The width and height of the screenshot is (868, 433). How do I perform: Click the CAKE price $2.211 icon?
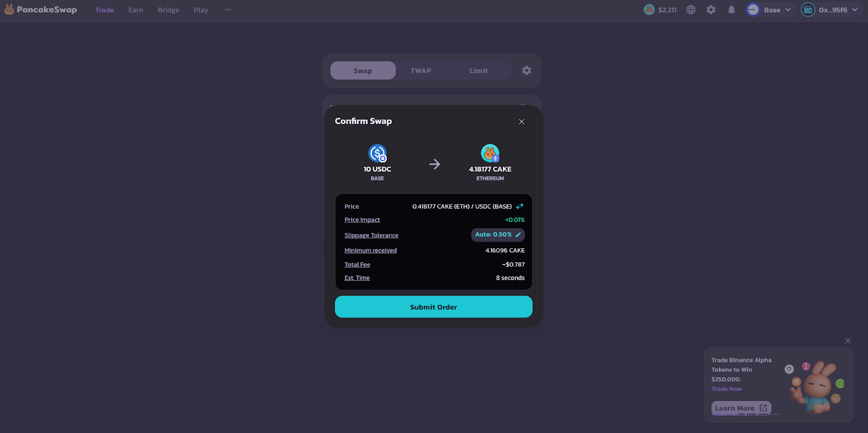point(649,10)
